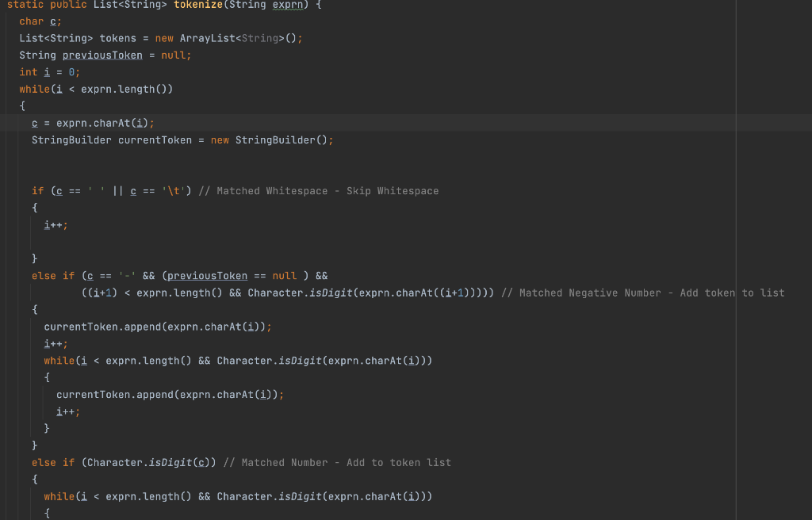Click the highlighted exprn.charAt(i) assignment line
Viewport: 812px width, 520px height.
(x=94, y=122)
